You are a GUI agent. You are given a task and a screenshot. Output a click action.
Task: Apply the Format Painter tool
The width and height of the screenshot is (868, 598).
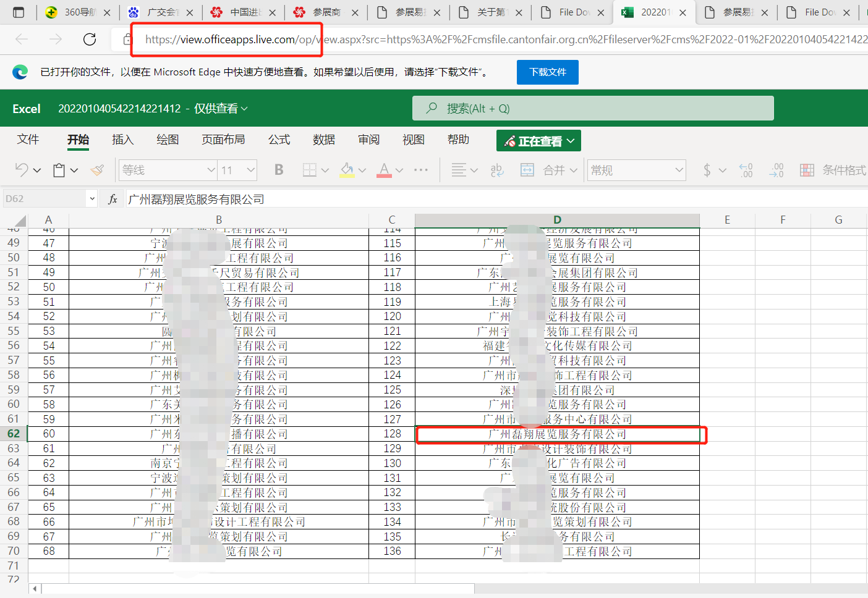tap(97, 169)
